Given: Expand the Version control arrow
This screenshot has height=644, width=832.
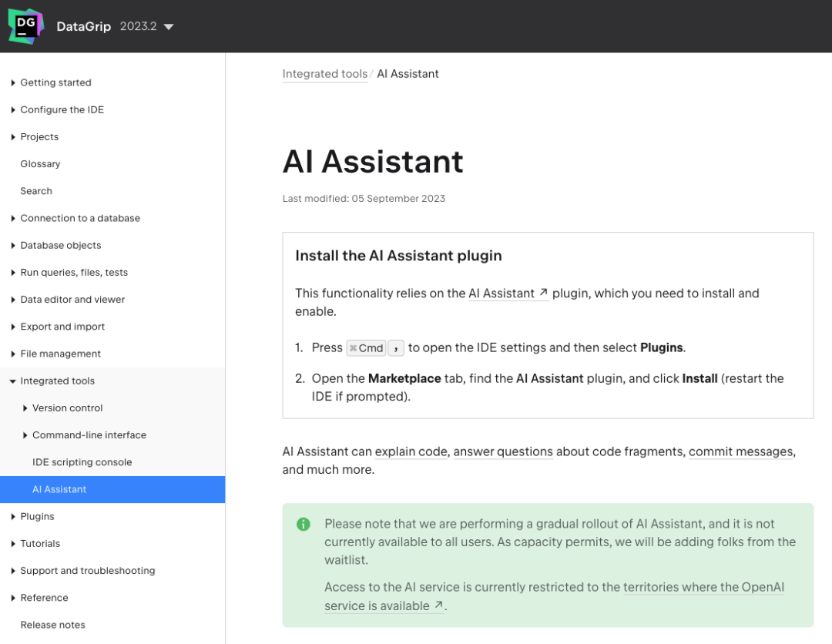Looking at the screenshot, I should 25,408.
